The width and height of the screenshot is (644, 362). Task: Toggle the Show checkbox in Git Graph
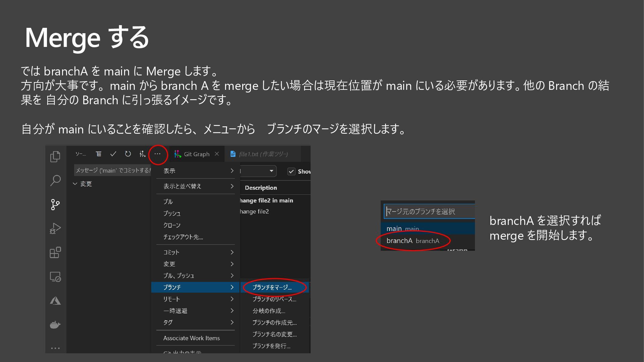pos(291,171)
